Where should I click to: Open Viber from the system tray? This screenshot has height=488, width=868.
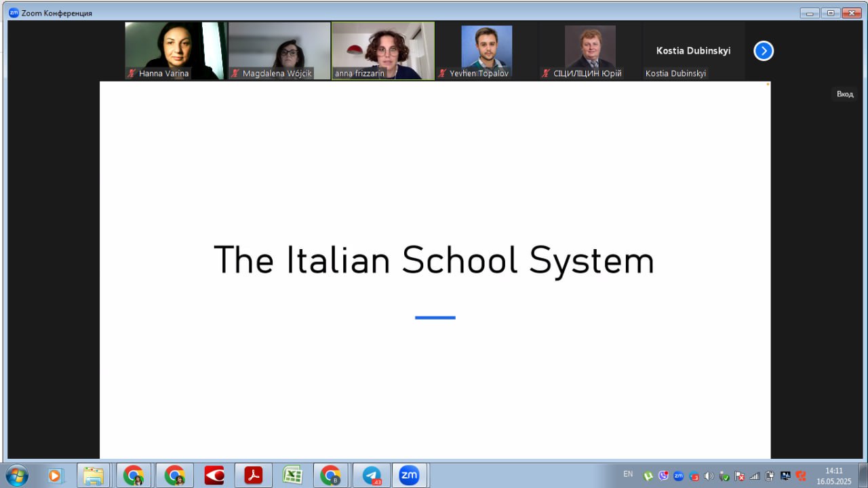pyautogui.click(x=663, y=476)
